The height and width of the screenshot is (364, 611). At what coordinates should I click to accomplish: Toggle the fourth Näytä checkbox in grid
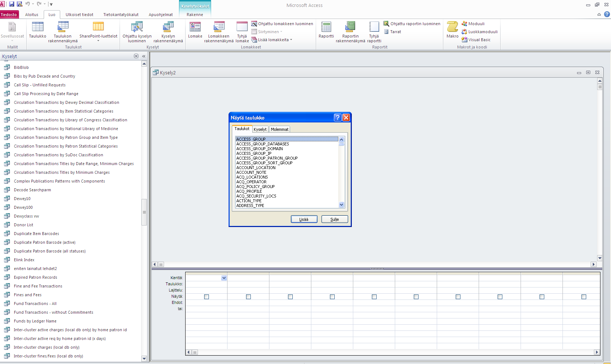pyautogui.click(x=332, y=297)
